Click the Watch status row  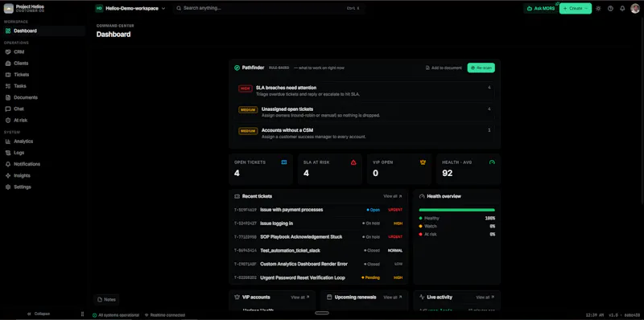tap(456, 226)
